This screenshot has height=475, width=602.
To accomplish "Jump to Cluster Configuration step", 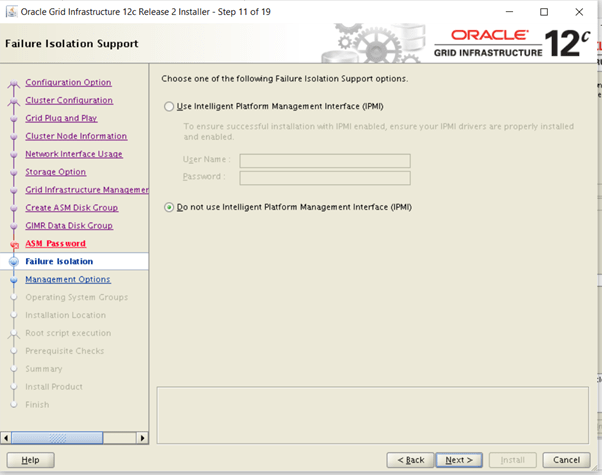I will 69,100.
